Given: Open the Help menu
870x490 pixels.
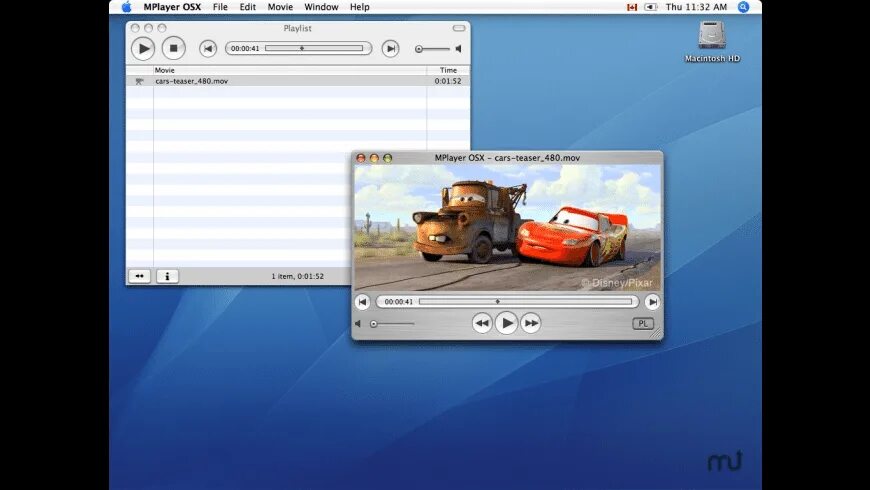Looking at the screenshot, I should 360,7.
